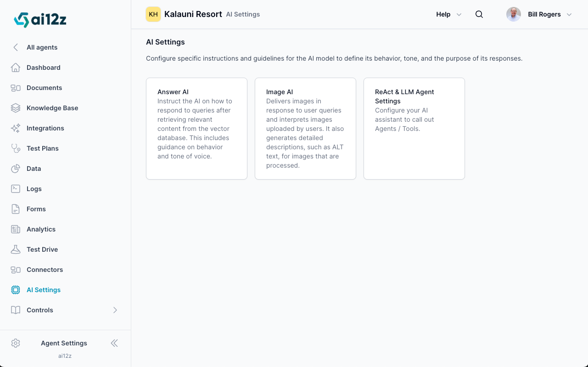Click the ai12z label under Agent Settings
This screenshot has width=588, height=367.
click(65, 356)
